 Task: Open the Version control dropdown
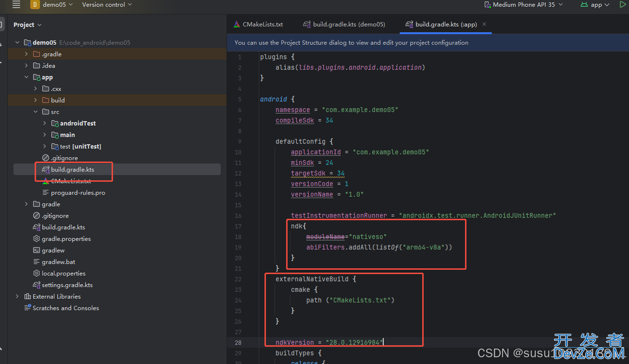point(107,5)
